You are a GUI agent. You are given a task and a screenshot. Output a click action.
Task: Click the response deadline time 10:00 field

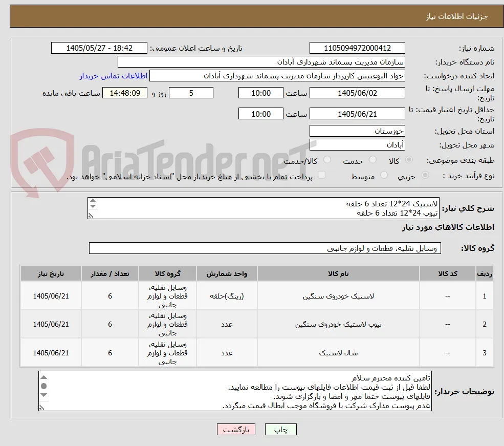tap(260, 93)
